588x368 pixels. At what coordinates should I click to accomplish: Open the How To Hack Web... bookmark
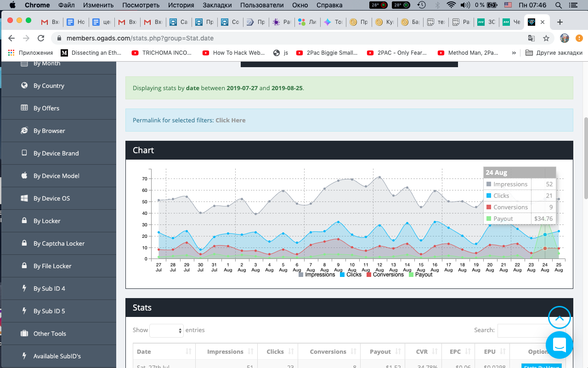click(x=233, y=53)
